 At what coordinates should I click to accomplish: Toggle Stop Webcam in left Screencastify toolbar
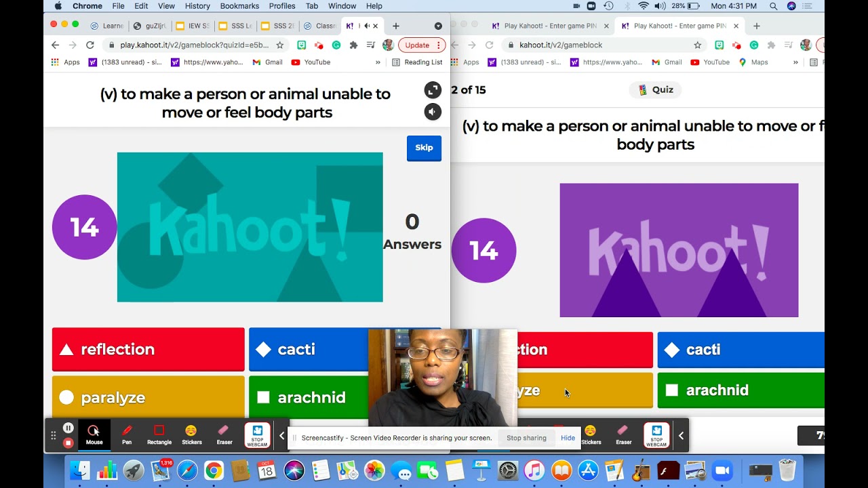pyautogui.click(x=257, y=435)
